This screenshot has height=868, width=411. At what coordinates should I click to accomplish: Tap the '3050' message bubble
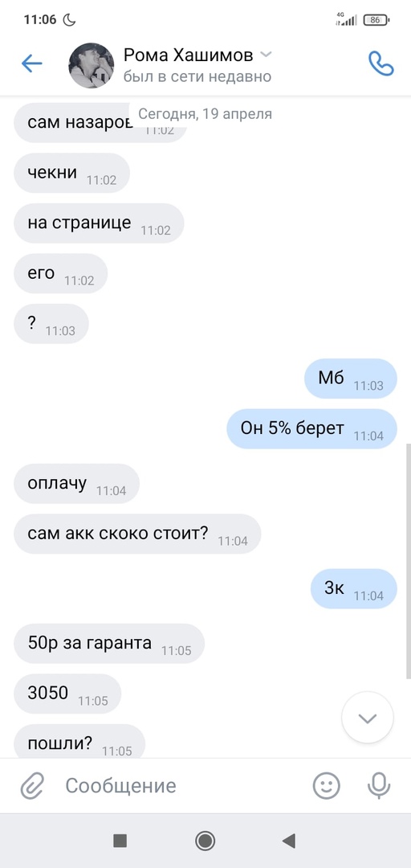tap(67, 694)
